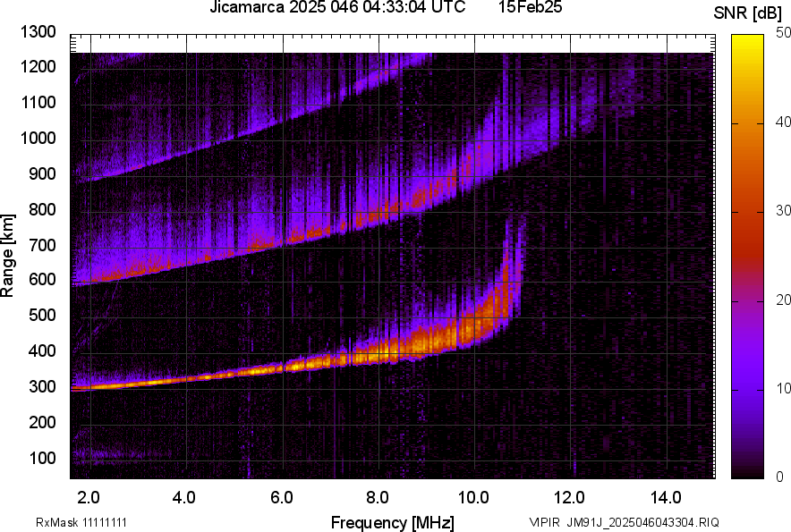Click the frequency tick label "8.0"
Screen dimensions: 791x532
tap(378, 498)
